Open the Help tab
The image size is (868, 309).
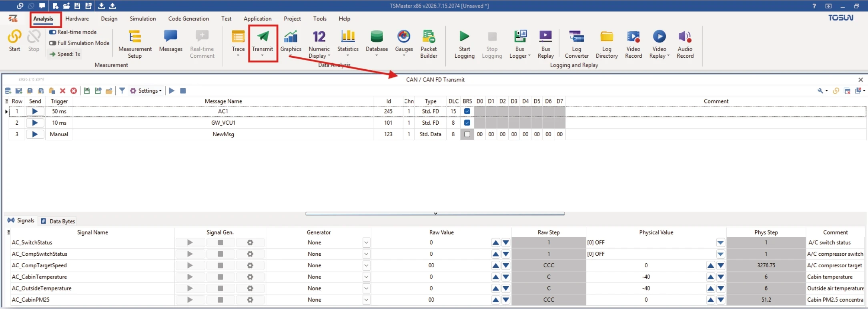pos(344,19)
